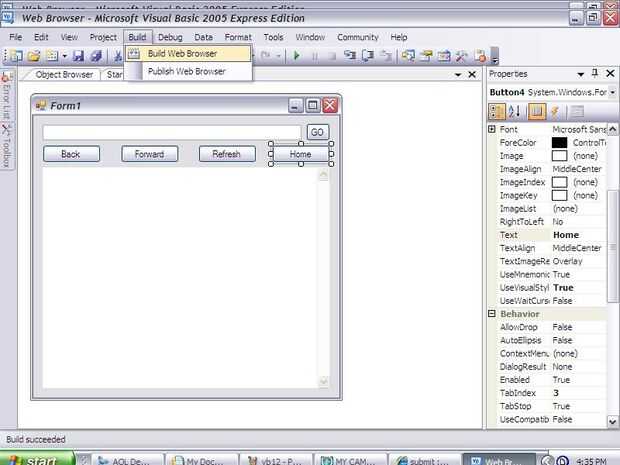Switch to the AOL taskbar item

[127, 460]
